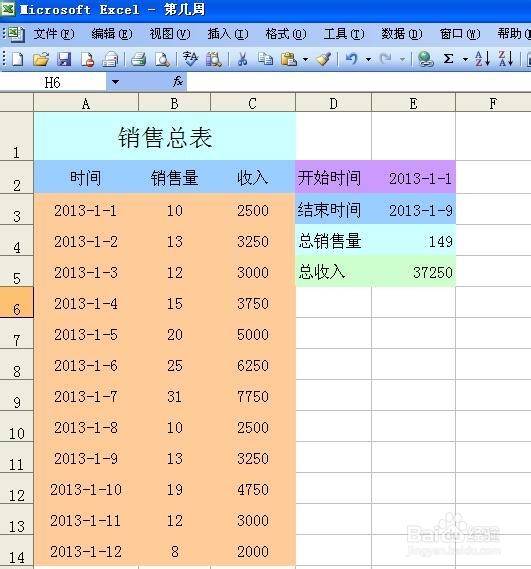Select income cell 7750
531x569 pixels.
click(x=253, y=396)
